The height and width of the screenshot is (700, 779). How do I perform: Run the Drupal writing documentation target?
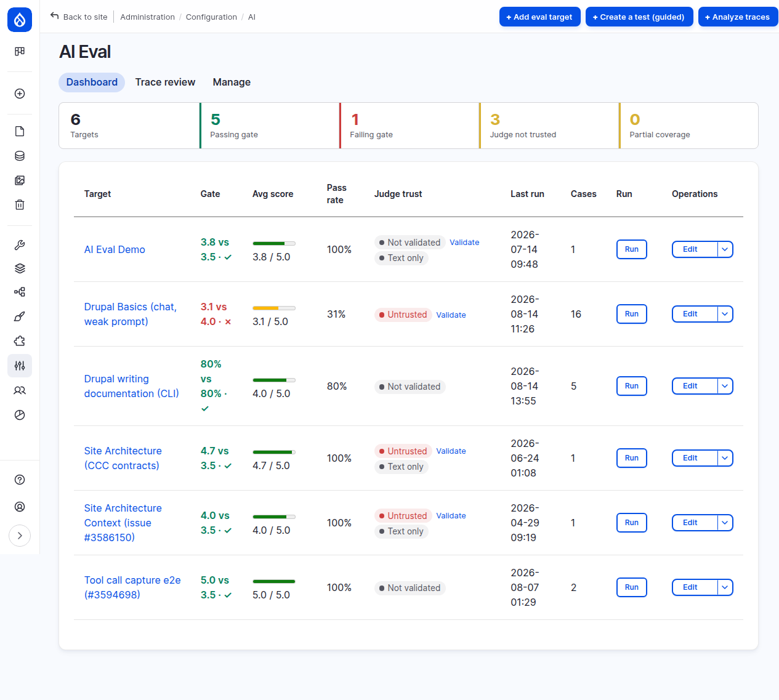click(632, 386)
